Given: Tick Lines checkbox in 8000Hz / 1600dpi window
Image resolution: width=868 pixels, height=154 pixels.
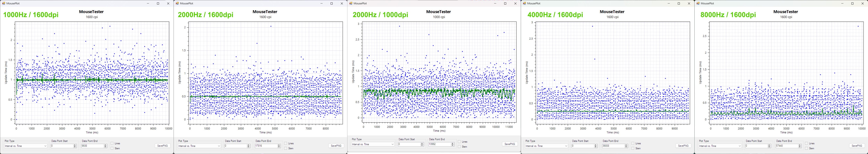Looking at the screenshot, I should [x=807, y=144].
